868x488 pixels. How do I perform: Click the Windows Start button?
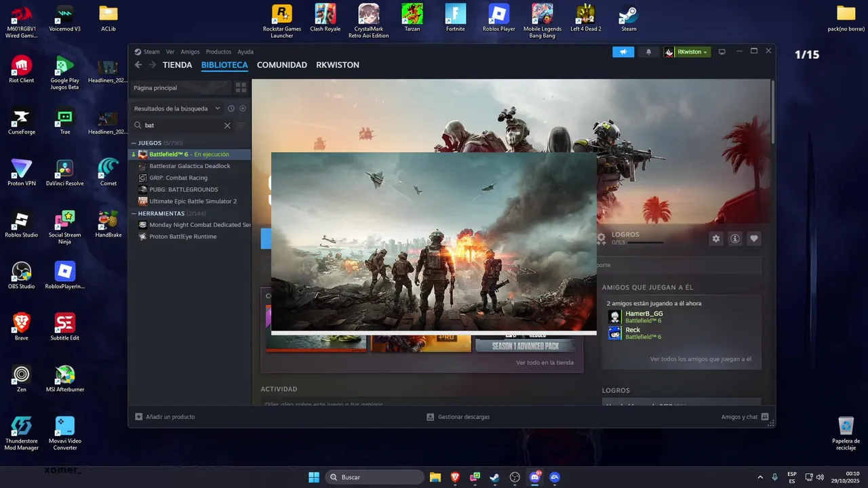point(314,477)
